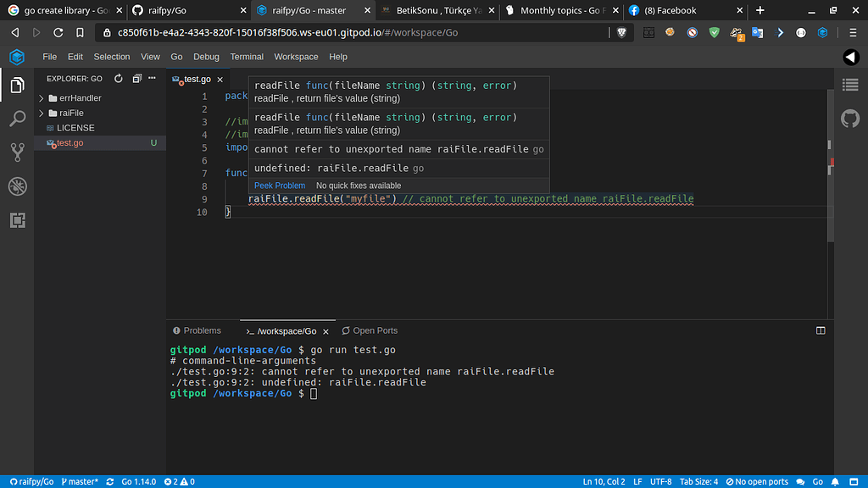This screenshot has width=868, height=488.
Task: Refresh the Explorer file tree
Action: 118,78
